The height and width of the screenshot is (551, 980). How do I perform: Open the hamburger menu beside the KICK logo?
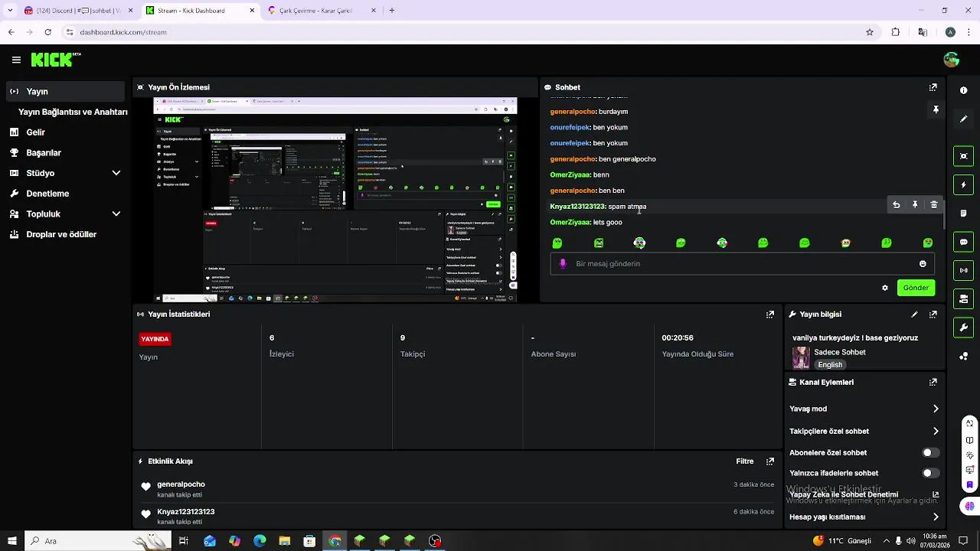[16, 60]
